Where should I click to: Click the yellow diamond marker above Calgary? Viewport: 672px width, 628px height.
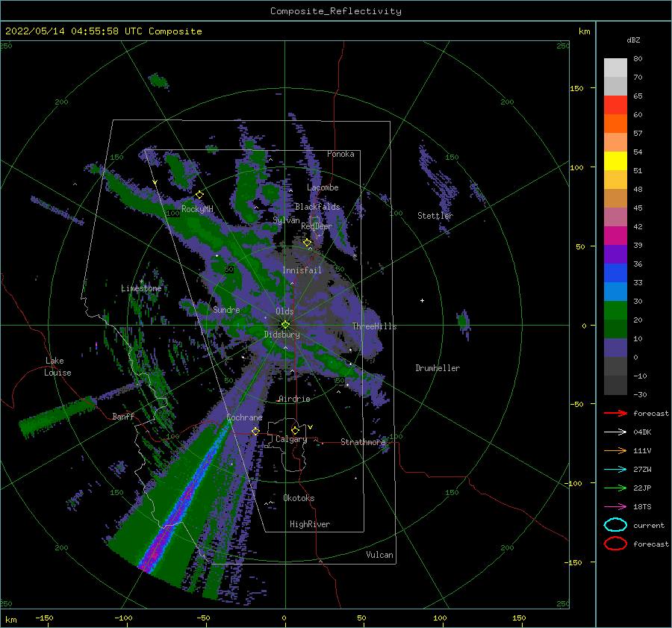(x=295, y=430)
